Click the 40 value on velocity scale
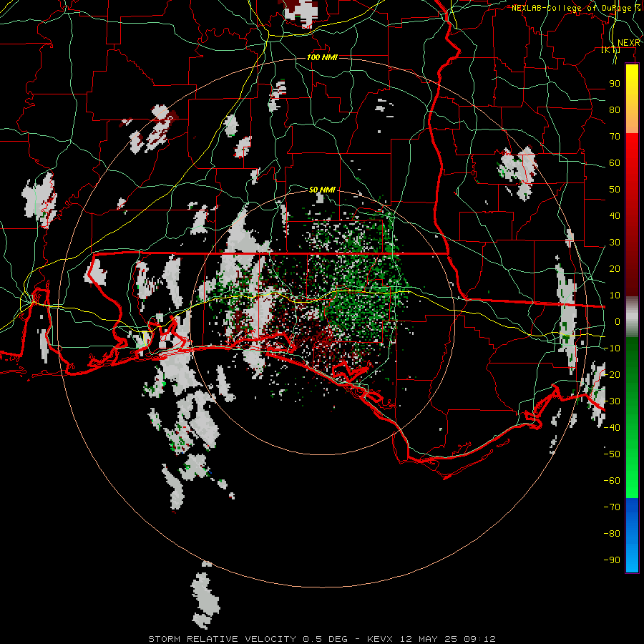The image size is (644, 644). click(x=615, y=216)
